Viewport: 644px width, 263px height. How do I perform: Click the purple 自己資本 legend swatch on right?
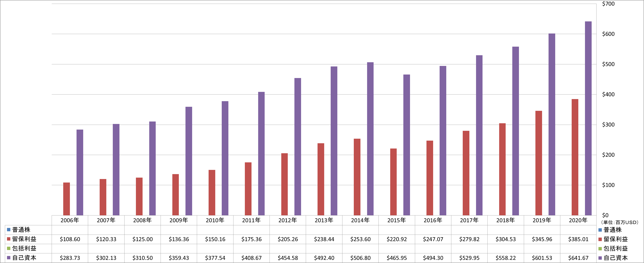point(600,258)
